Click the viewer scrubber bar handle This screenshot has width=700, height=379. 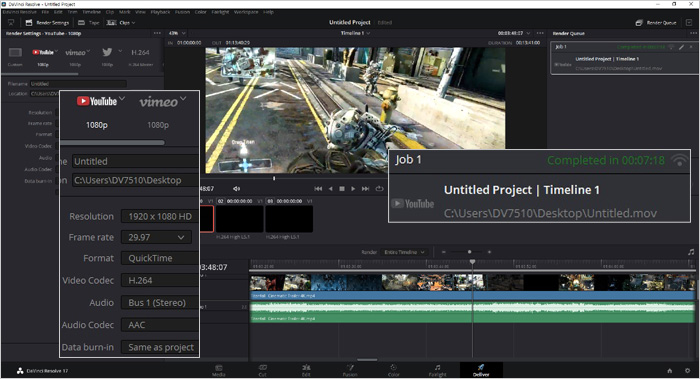[x=274, y=179]
